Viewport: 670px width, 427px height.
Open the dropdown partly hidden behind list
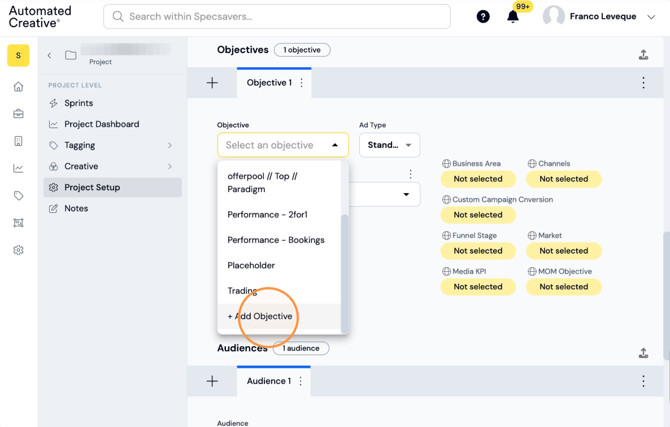coord(385,194)
